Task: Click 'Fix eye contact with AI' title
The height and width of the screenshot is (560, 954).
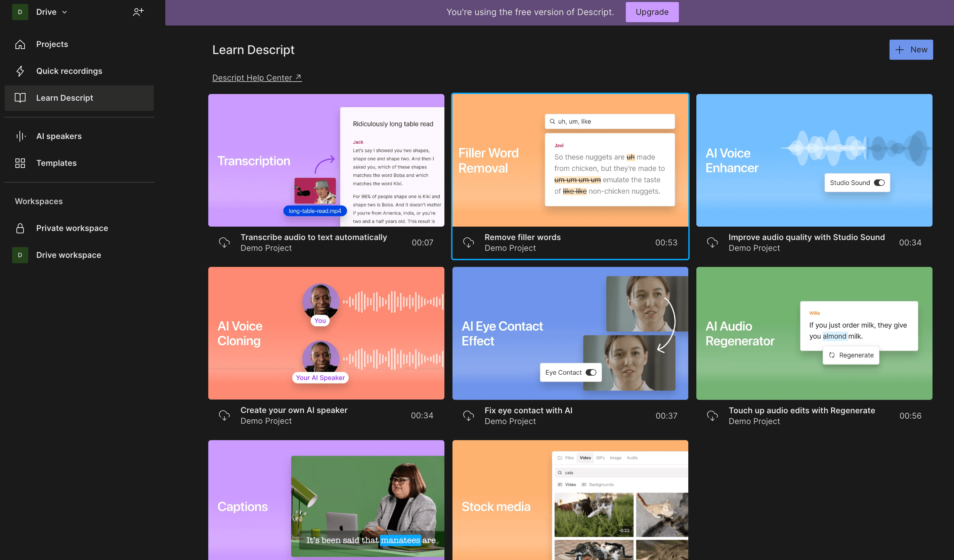Action: pyautogui.click(x=528, y=411)
